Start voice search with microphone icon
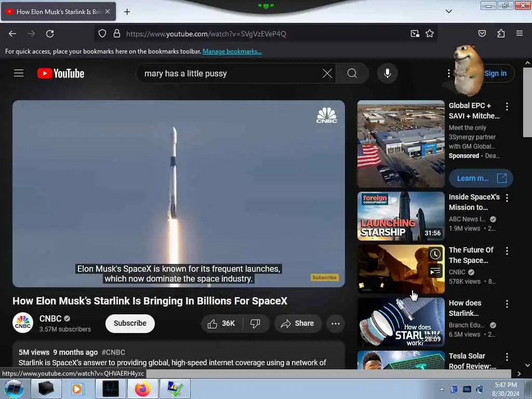This screenshot has width=532, height=399. 387,73
